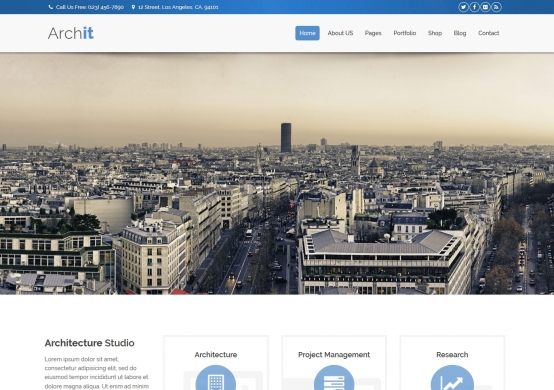This screenshot has height=390, width=554.
Task: Open the RSS feed icon
Action: [x=496, y=7]
